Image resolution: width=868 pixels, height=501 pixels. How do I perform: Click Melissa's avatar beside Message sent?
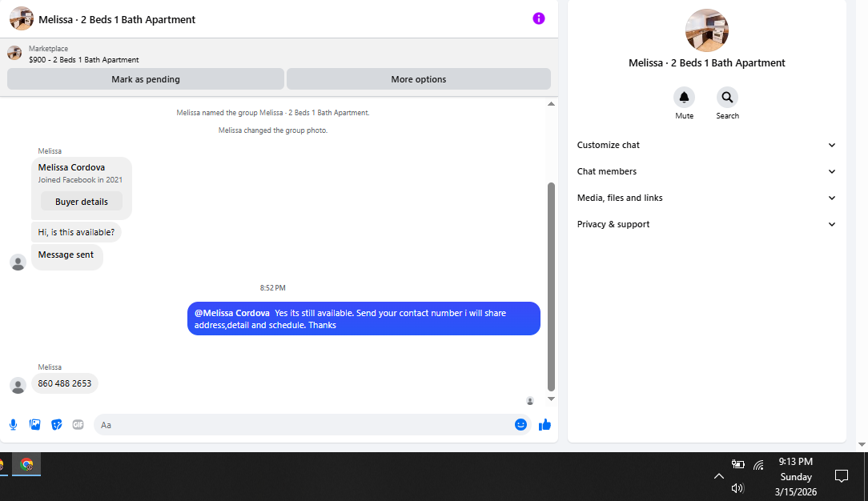(18, 263)
